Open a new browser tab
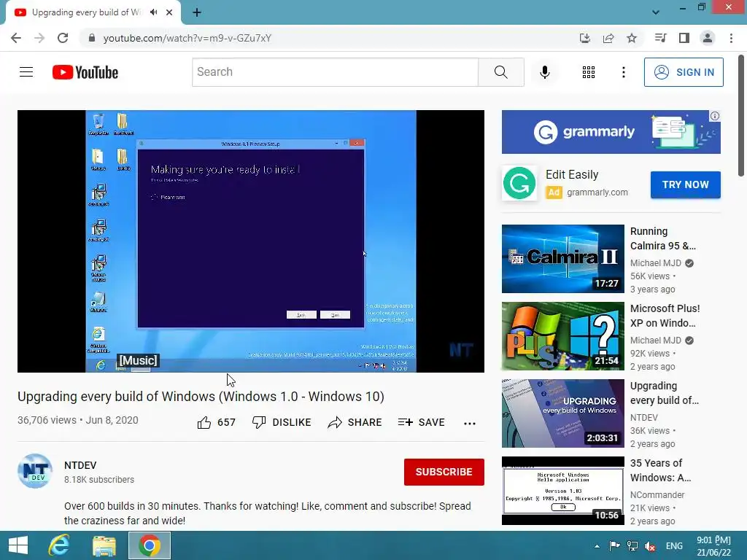This screenshot has height=560, width=747. pos(197,13)
